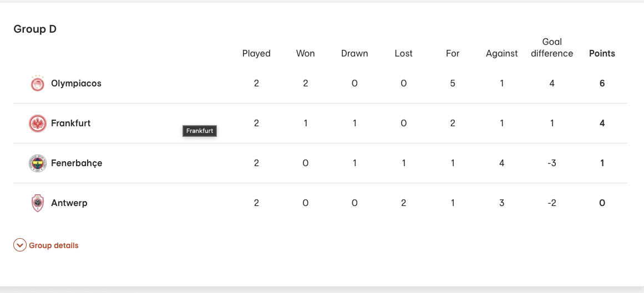This screenshot has height=293, width=644.
Task: Expand Group details with the chevron icon
Action: point(20,245)
